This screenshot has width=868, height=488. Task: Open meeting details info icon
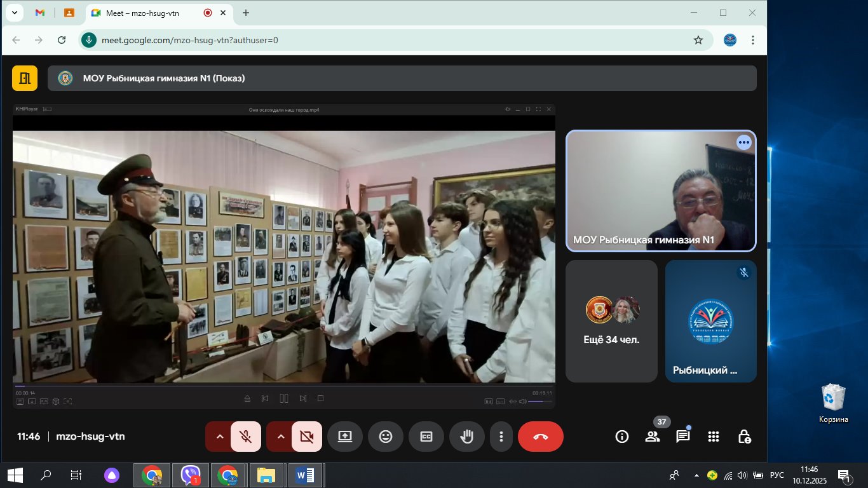622,437
